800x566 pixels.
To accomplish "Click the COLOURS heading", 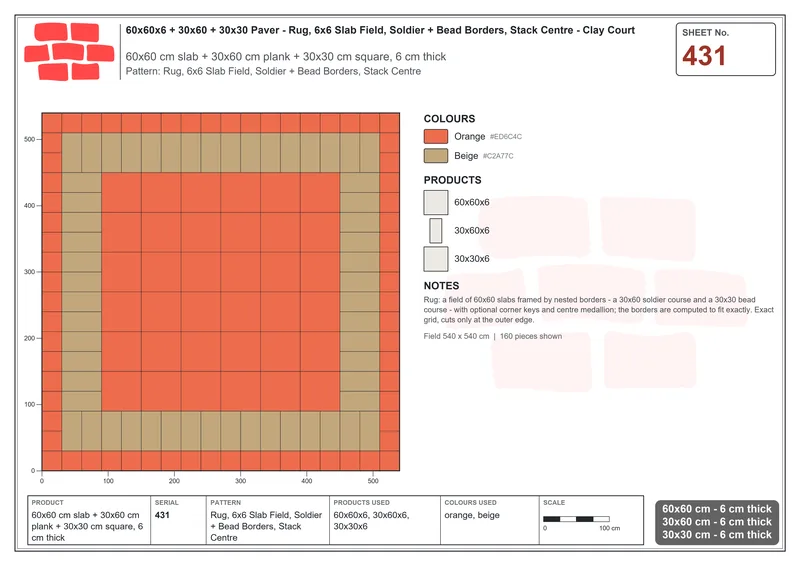I will 449,119.
